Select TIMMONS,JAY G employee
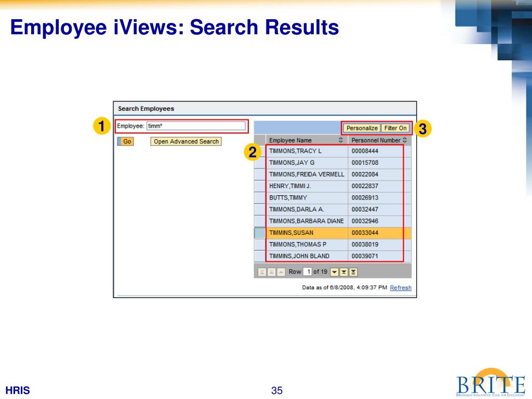Image resolution: width=532 pixels, height=399 pixels. pyautogui.click(x=292, y=163)
